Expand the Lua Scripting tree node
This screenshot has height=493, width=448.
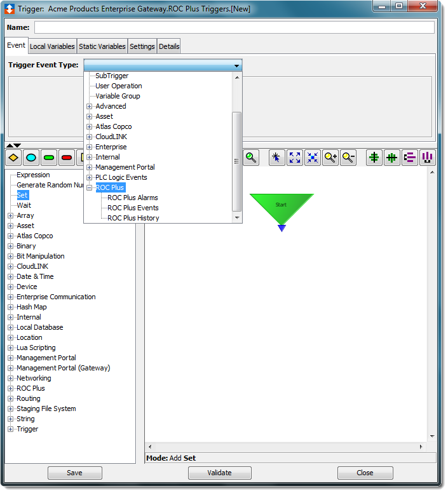tap(11, 348)
